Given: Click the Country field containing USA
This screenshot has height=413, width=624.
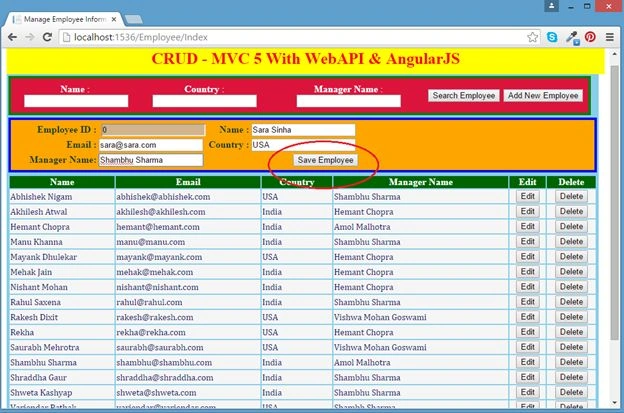Looking at the screenshot, I should click(x=303, y=145).
